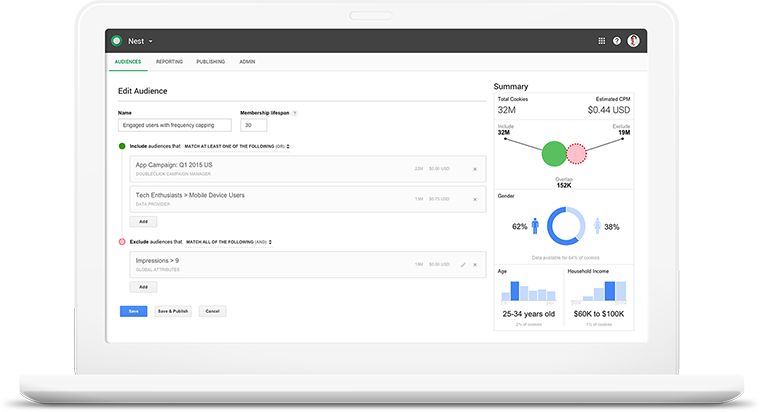The image size is (760, 412).
Task: Switch to the Reporting tab
Action: (x=169, y=62)
